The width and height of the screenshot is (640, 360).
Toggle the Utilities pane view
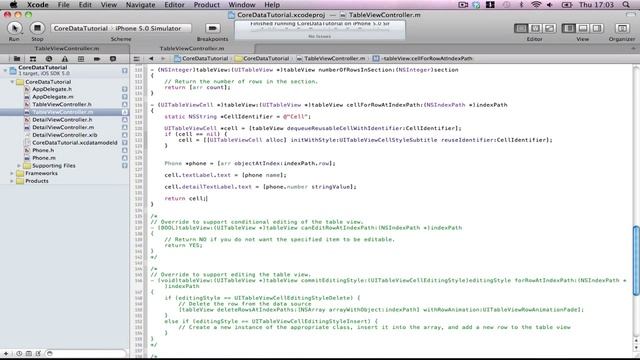point(597,28)
